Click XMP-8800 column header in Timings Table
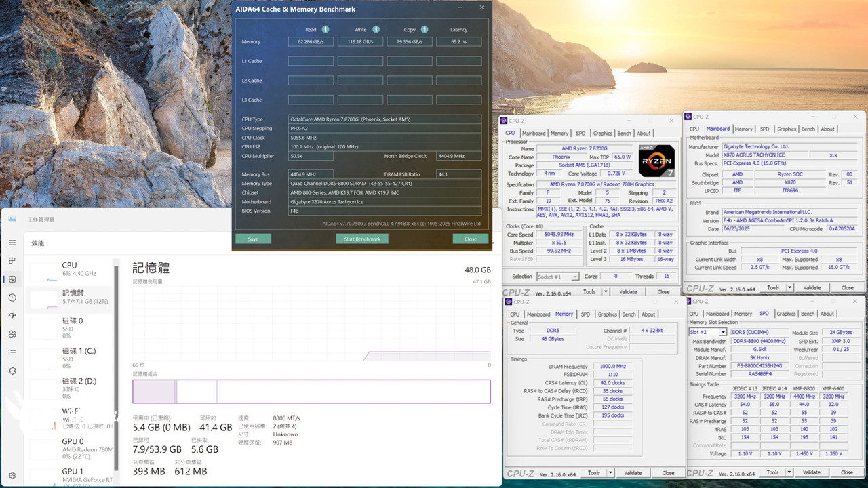The height and width of the screenshot is (488, 868). [804, 388]
